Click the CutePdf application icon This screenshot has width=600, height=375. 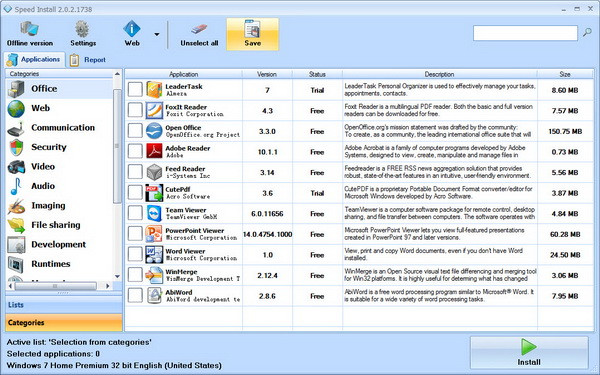[x=154, y=193]
